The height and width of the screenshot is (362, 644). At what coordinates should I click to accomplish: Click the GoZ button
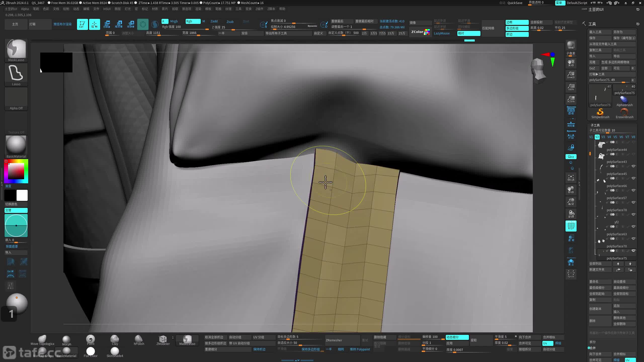594,68
